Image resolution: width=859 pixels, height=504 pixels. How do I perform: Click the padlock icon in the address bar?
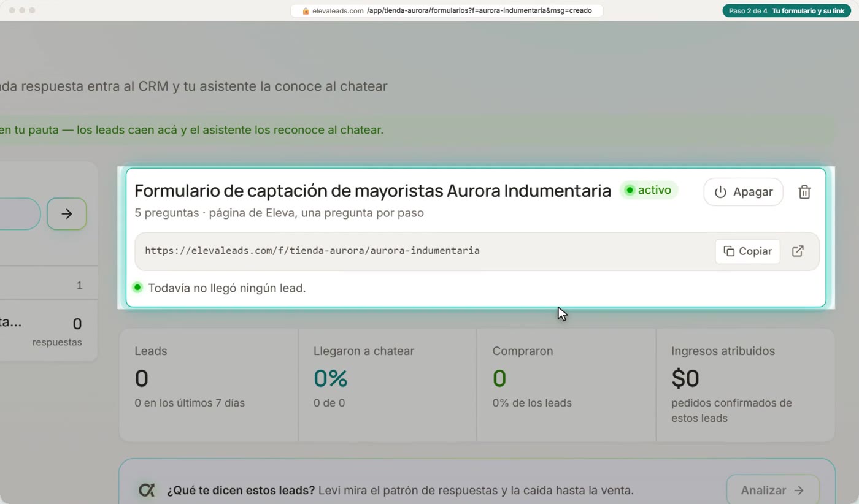coord(306,11)
